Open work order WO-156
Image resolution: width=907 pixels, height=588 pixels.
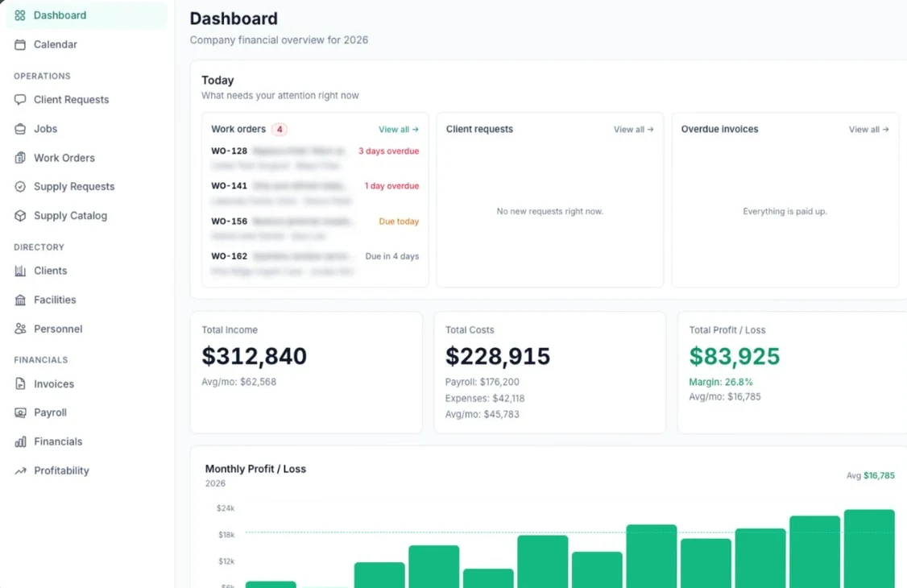pos(315,229)
